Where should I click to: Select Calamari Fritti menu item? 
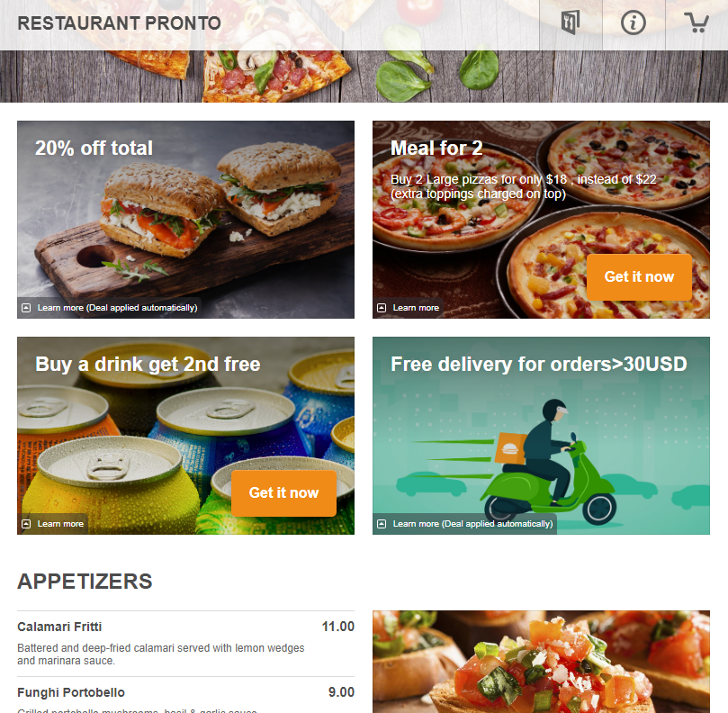tap(185, 644)
